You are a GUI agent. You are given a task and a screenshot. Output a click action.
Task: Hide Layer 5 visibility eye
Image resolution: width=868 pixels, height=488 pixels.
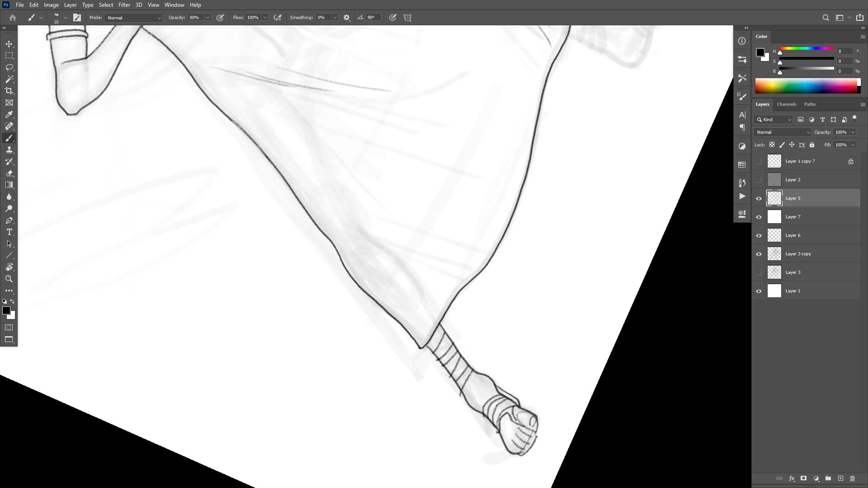click(x=759, y=198)
